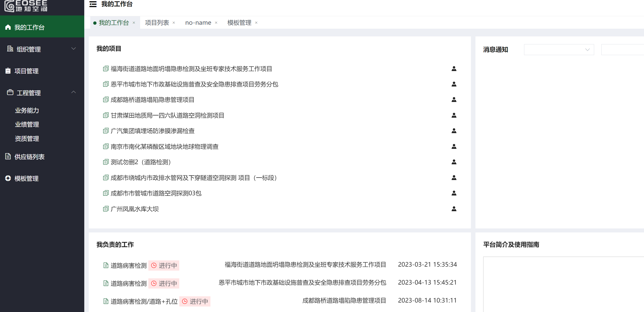Click the member icon for 成都路桥 project

454,100
